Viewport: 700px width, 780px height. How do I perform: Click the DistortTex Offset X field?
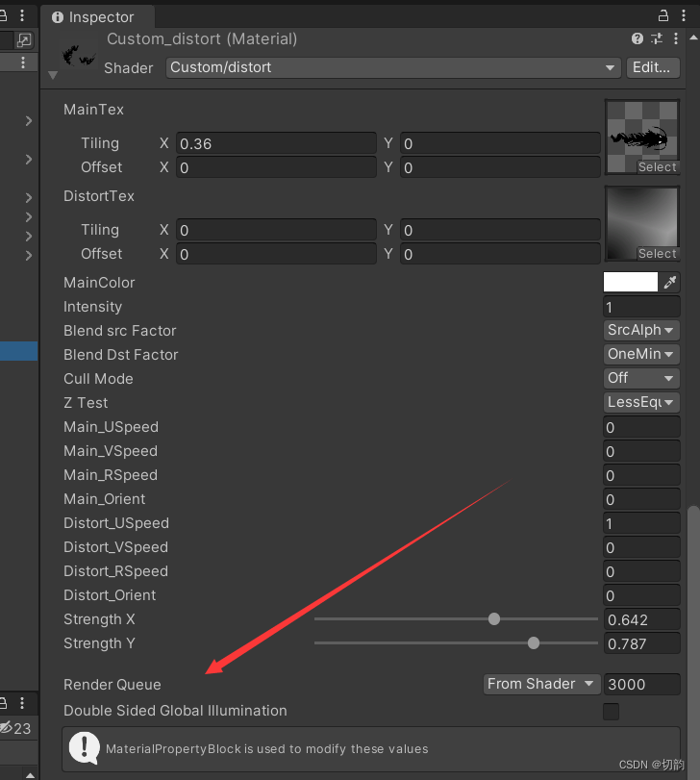[276, 254]
